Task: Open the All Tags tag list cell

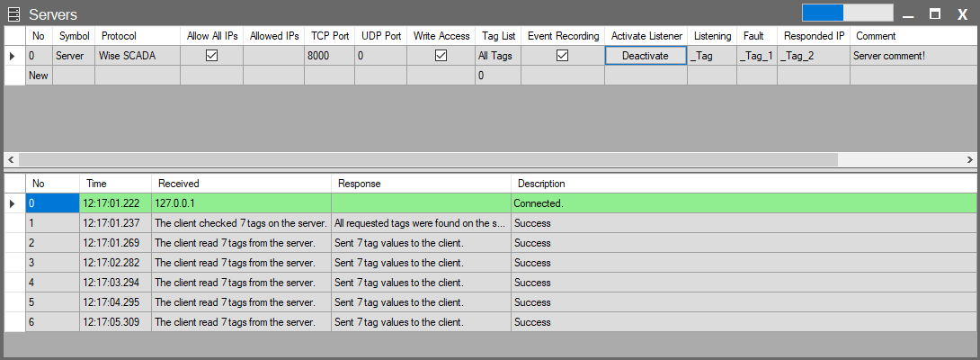Action: coord(497,56)
